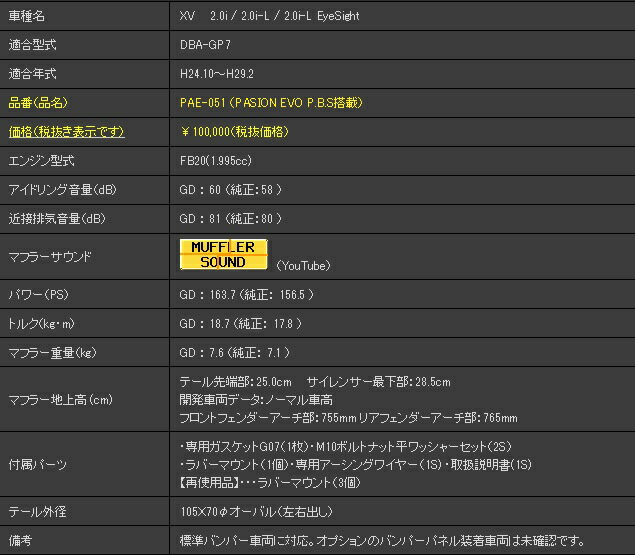This screenshot has width=635, height=555.
Task: Select the マフラー地上高(cm) label
Action: point(61,400)
